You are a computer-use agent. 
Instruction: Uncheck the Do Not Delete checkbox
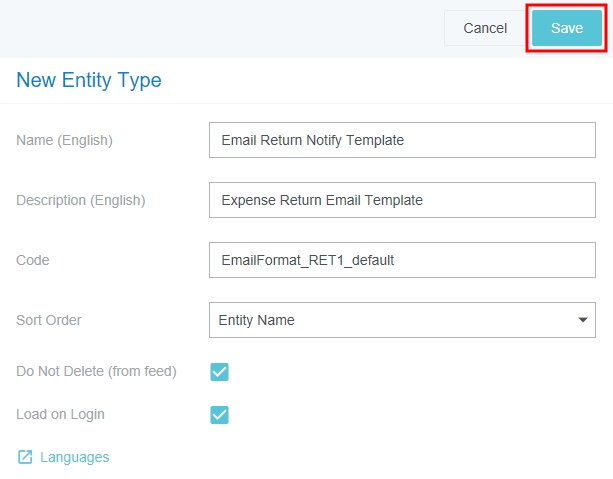click(220, 372)
